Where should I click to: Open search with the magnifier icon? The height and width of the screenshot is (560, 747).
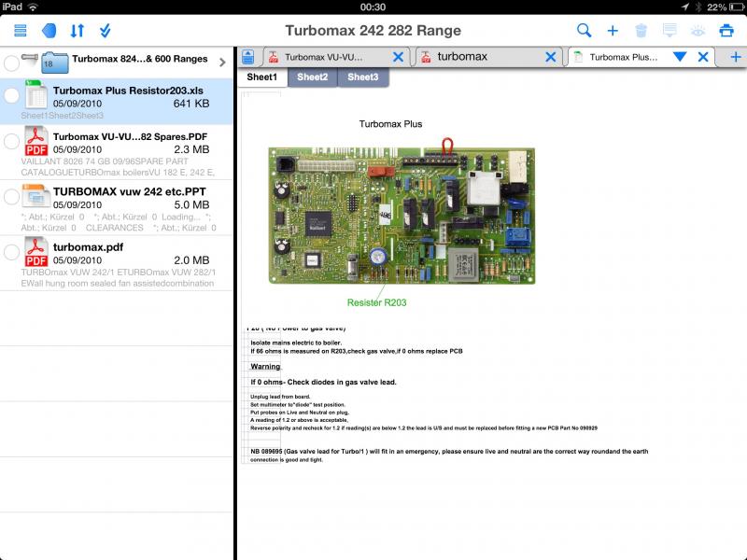click(x=585, y=31)
